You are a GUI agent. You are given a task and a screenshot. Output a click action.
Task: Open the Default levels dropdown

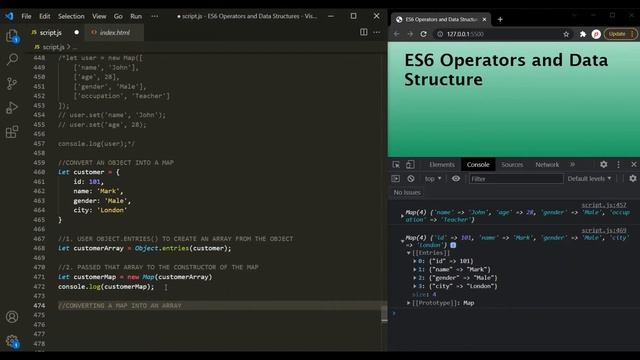(x=589, y=179)
